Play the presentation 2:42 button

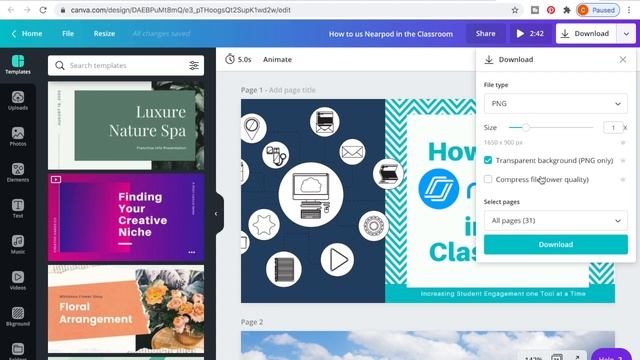point(530,33)
